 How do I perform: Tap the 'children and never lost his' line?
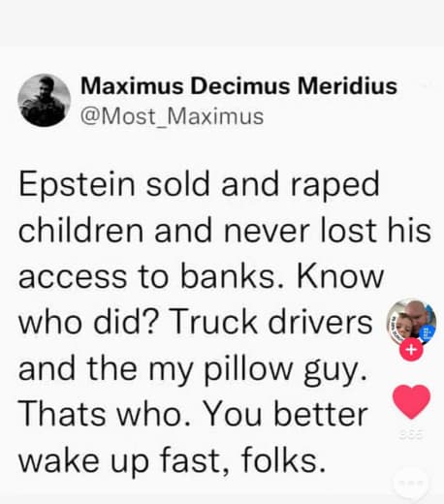point(225,230)
